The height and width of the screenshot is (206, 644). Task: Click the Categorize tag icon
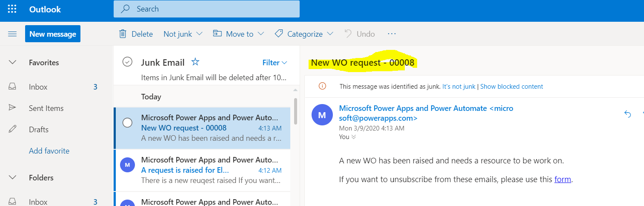pyautogui.click(x=279, y=34)
